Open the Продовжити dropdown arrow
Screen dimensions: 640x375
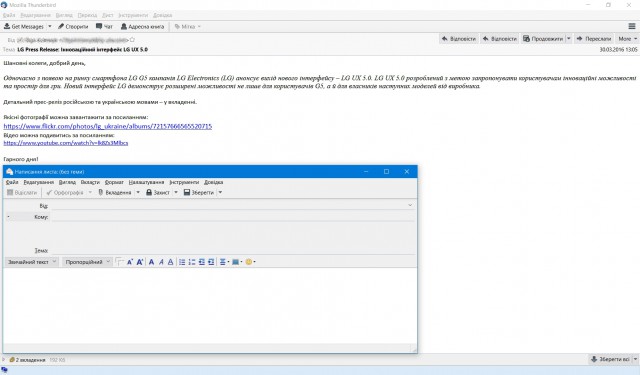pyautogui.click(x=569, y=39)
